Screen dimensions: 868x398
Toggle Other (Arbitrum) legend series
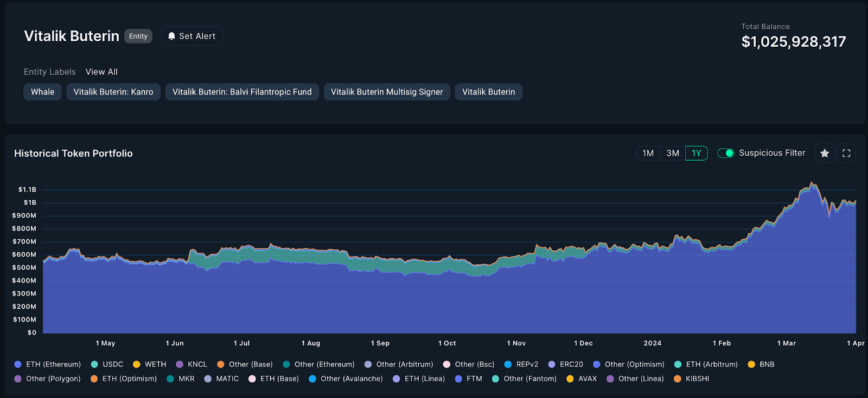click(x=399, y=364)
